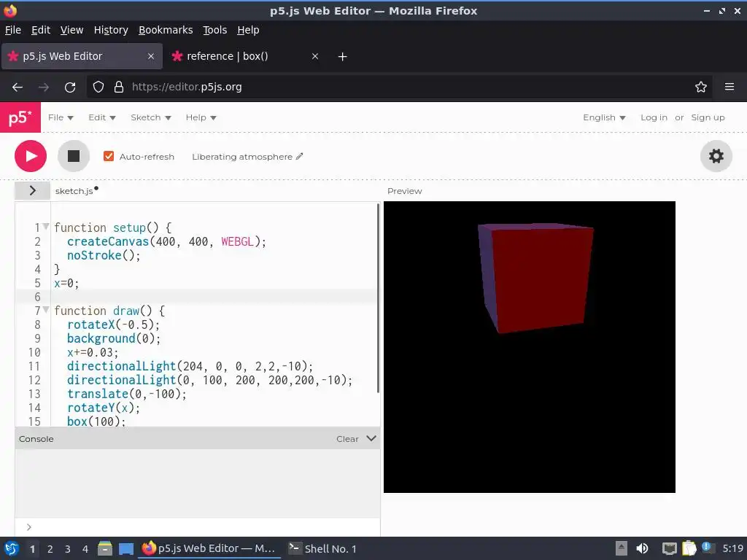Bookmark this page with the star
Viewport: 747px width, 560px height.
[700, 87]
